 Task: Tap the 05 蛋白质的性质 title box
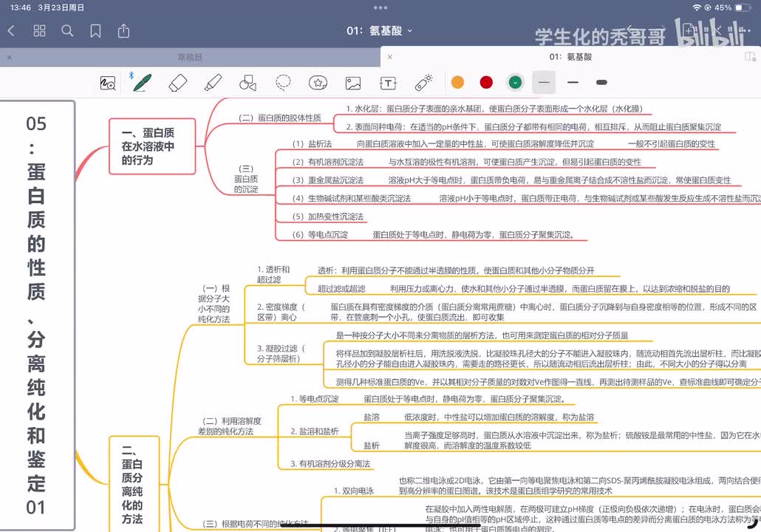click(x=37, y=315)
